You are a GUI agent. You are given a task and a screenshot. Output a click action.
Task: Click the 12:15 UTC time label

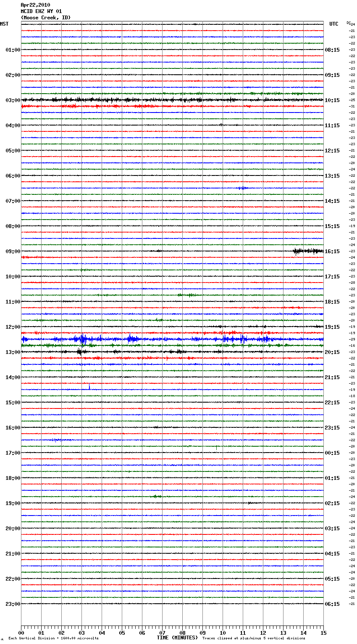(x=332, y=151)
